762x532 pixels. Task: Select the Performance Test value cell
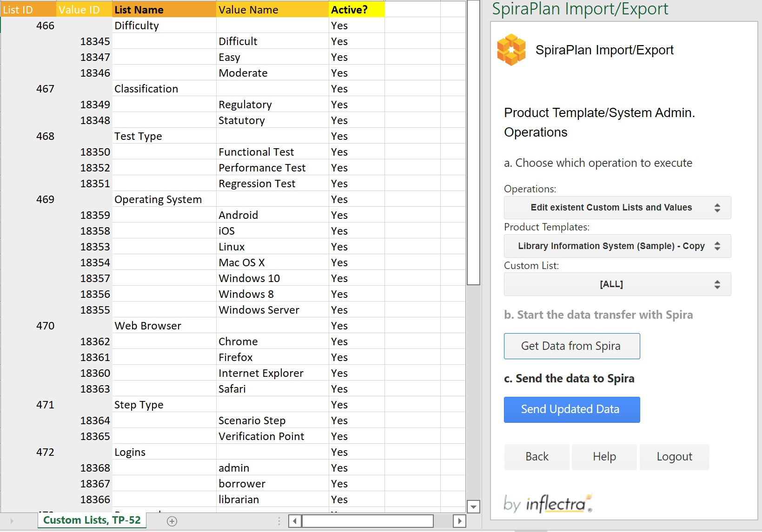tap(272, 168)
